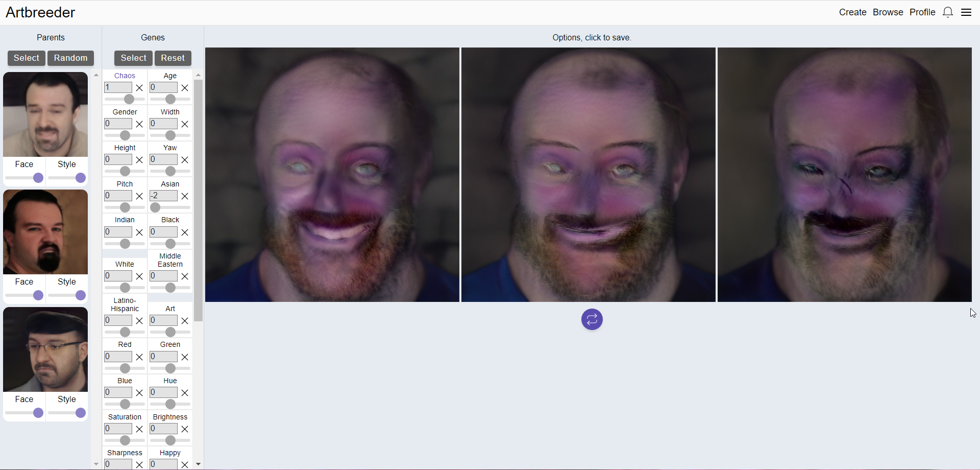Clear the Height gene value
This screenshot has width=980, height=470.
pos(139,160)
